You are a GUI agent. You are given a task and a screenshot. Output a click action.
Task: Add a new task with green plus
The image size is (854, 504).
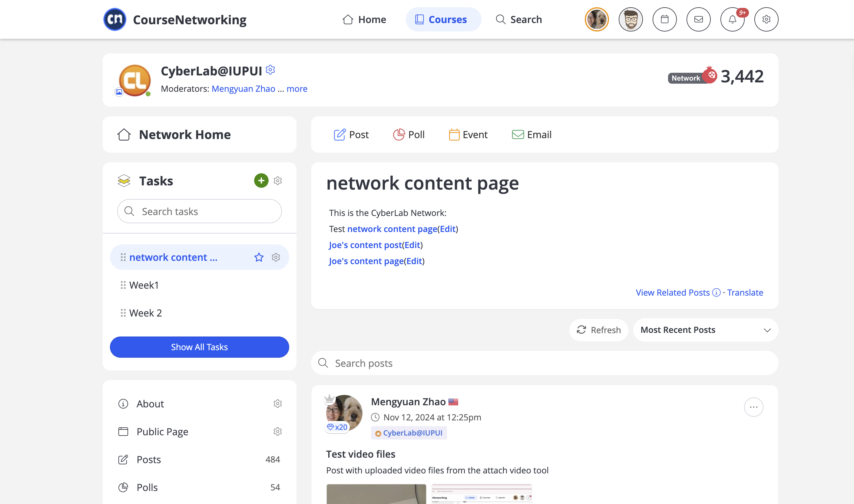pos(261,181)
